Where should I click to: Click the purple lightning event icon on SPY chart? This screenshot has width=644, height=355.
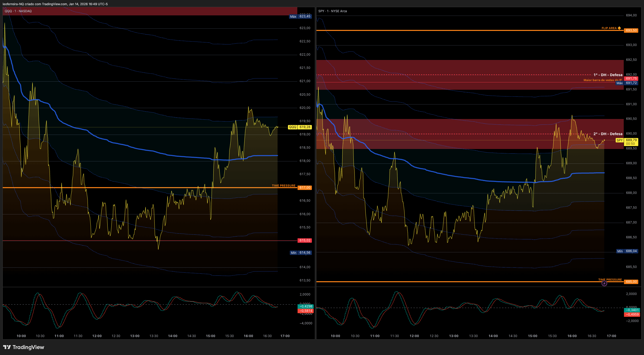click(x=604, y=284)
